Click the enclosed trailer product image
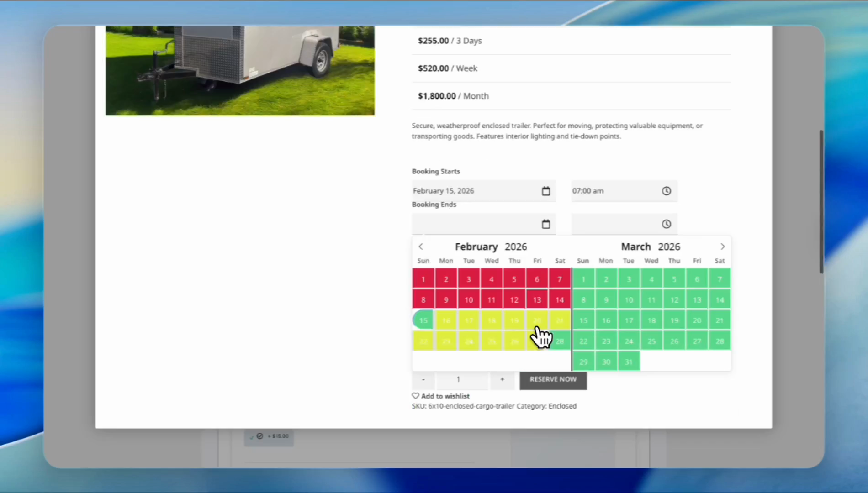This screenshot has width=868, height=493. click(240, 70)
